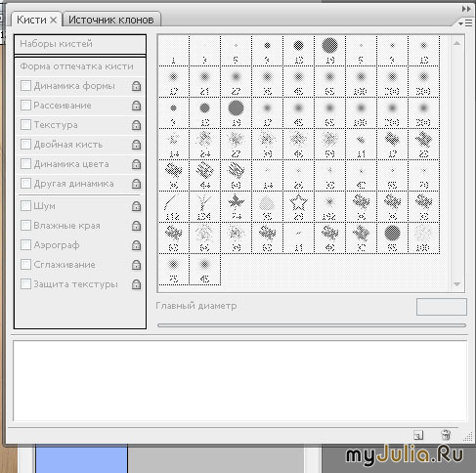The height and width of the screenshot is (473, 476).
Task: Pick the hard round 19 brush in first row
Action: pos(329,51)
